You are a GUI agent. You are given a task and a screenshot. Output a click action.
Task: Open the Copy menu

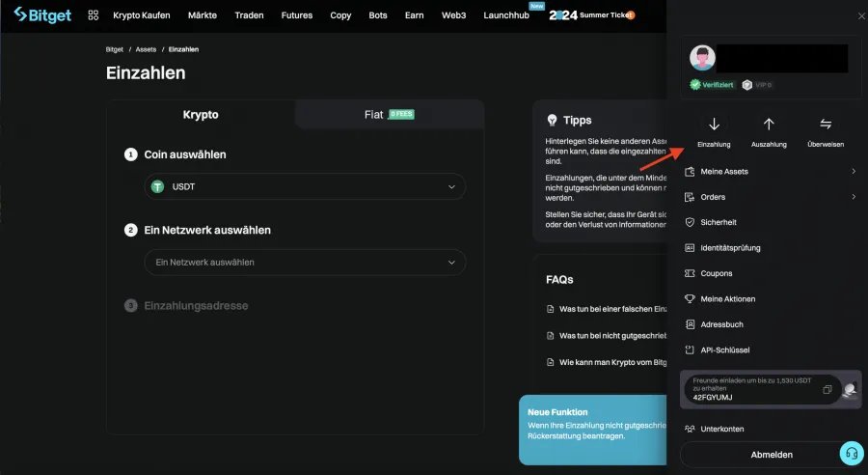click(340, 15)
